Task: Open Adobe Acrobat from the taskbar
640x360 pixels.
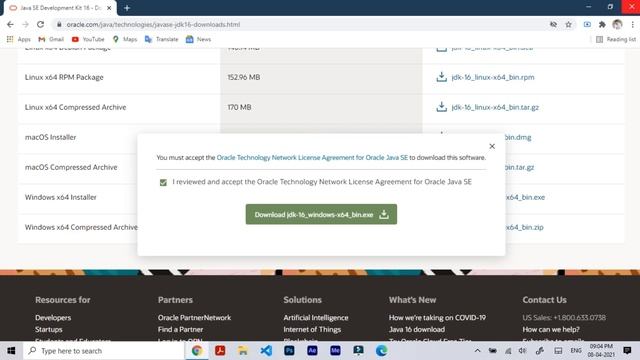Action: pyautogui.click(x=220, y=351)
